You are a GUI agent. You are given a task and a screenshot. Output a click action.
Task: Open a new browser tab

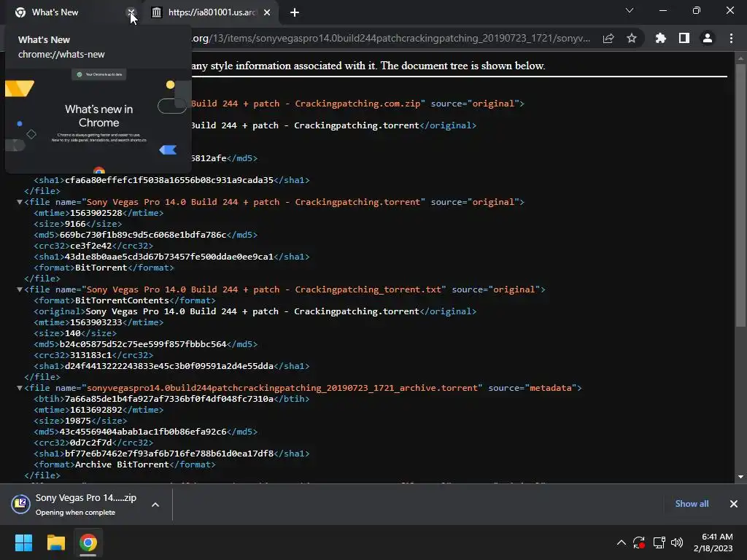[x=295, y=12]
